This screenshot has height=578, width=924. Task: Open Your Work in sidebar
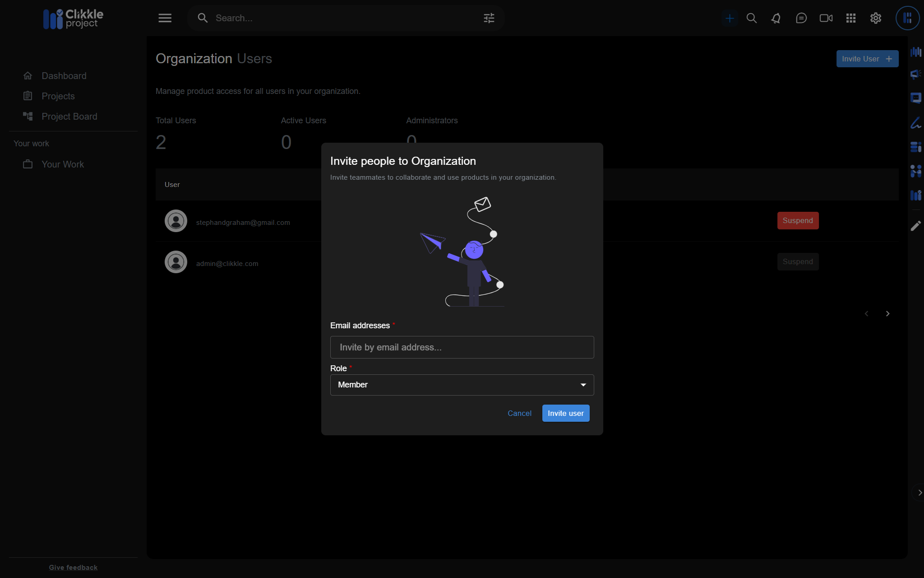coord(62,164)
